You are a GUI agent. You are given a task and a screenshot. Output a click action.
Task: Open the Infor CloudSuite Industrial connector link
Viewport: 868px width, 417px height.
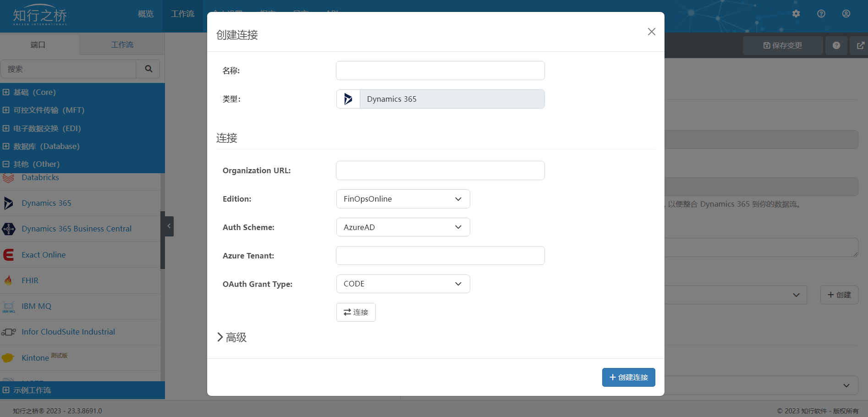68,332
